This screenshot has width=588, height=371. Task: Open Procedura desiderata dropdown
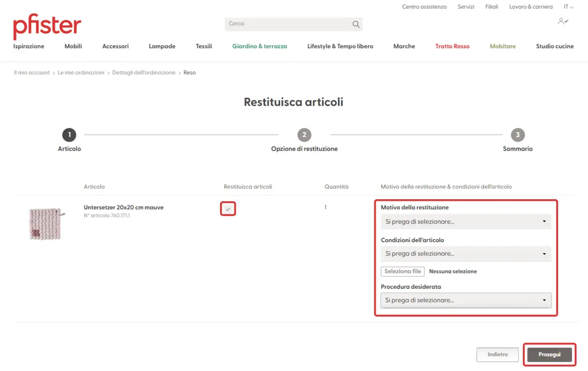click(x=465, y=300)
